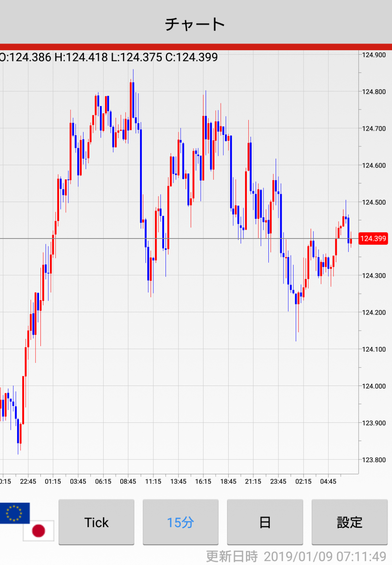Switch to the Tick chart view

click(97, 522)
